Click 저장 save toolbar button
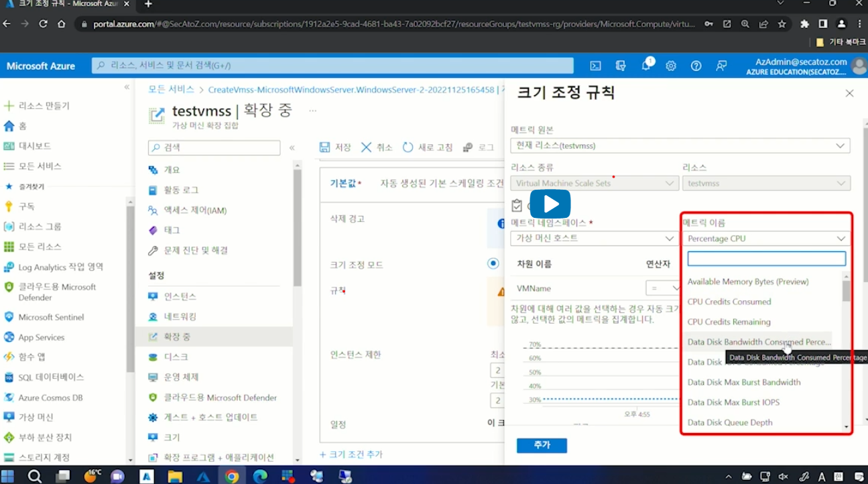This screenshot has height=484, width=868. [335, 147]
